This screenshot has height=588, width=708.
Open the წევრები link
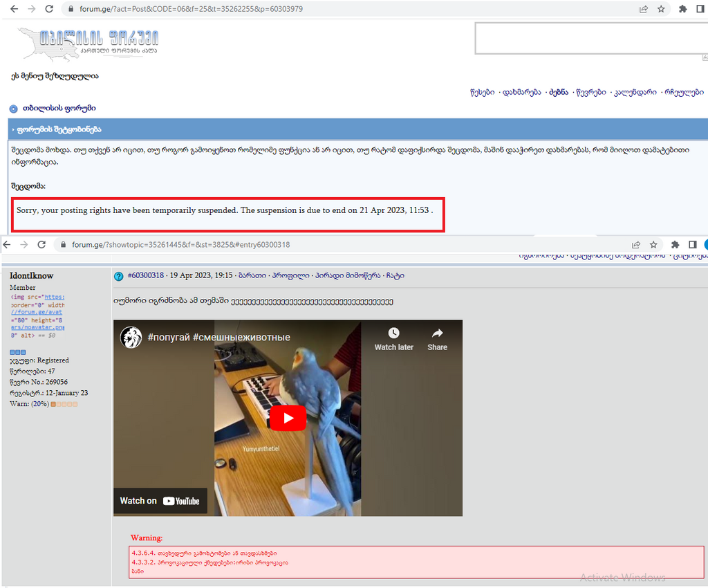591,92
